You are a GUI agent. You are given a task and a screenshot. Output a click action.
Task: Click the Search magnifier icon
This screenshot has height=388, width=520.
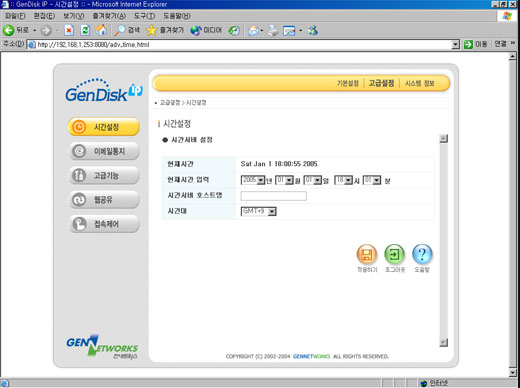pyautogui.click(x=119, y=30)
